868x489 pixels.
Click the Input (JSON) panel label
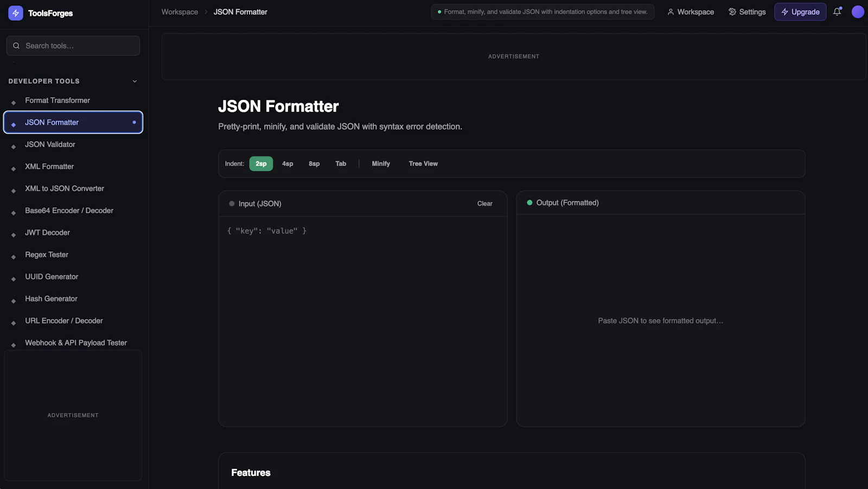click(260, 204)
